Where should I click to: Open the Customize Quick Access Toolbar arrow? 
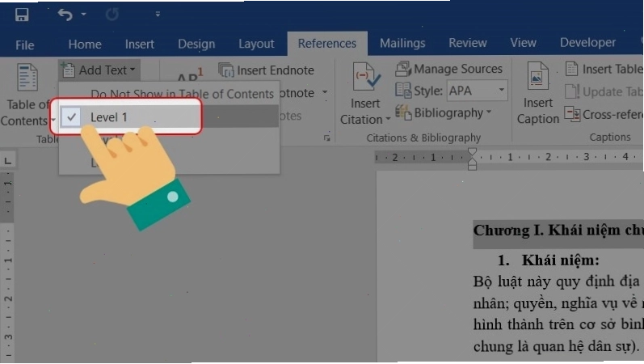pyautogui.click(x=158, y=15)
